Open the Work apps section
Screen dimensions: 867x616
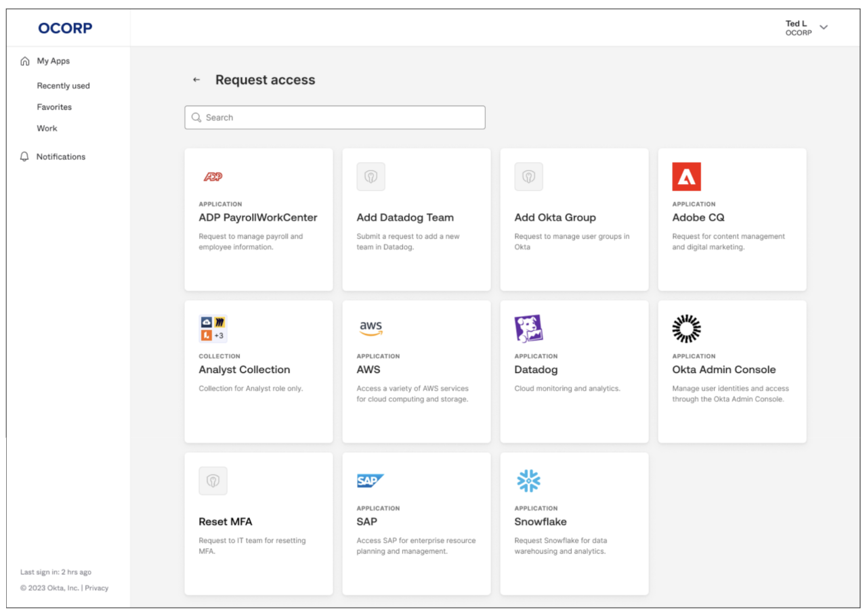click(47, 128)
